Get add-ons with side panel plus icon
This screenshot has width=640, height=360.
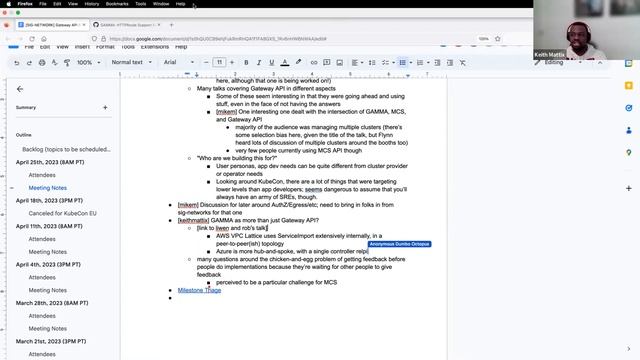[629, 188]
